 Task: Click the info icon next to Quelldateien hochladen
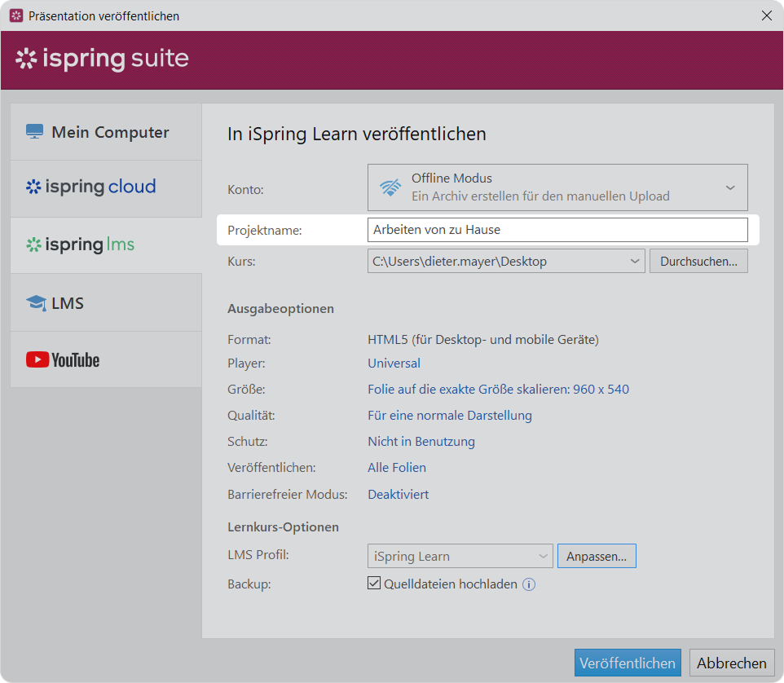(529, 584)
